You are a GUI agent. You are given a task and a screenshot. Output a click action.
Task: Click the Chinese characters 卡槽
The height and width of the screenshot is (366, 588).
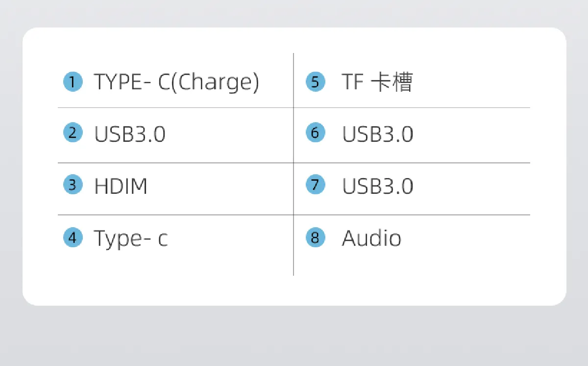[392, 82]
